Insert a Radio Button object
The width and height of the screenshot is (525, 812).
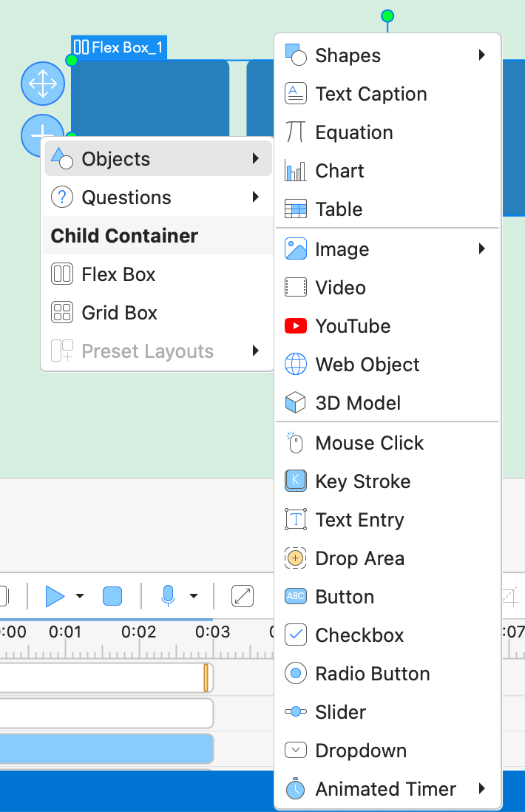point(372,674)
